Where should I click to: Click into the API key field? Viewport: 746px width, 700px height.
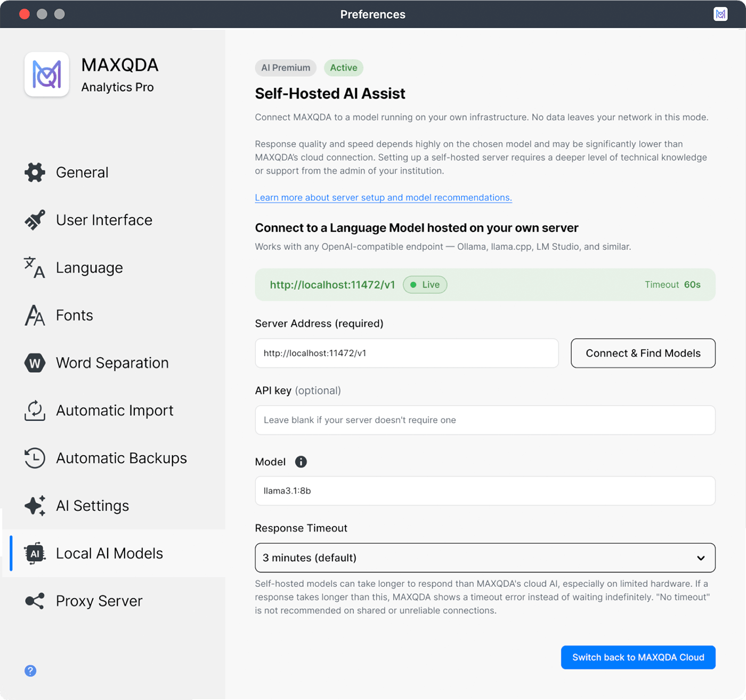coord(485,420)
